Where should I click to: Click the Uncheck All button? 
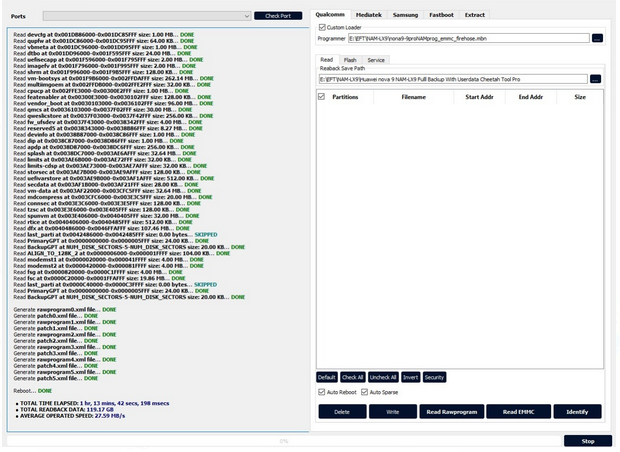pos(383,377)
